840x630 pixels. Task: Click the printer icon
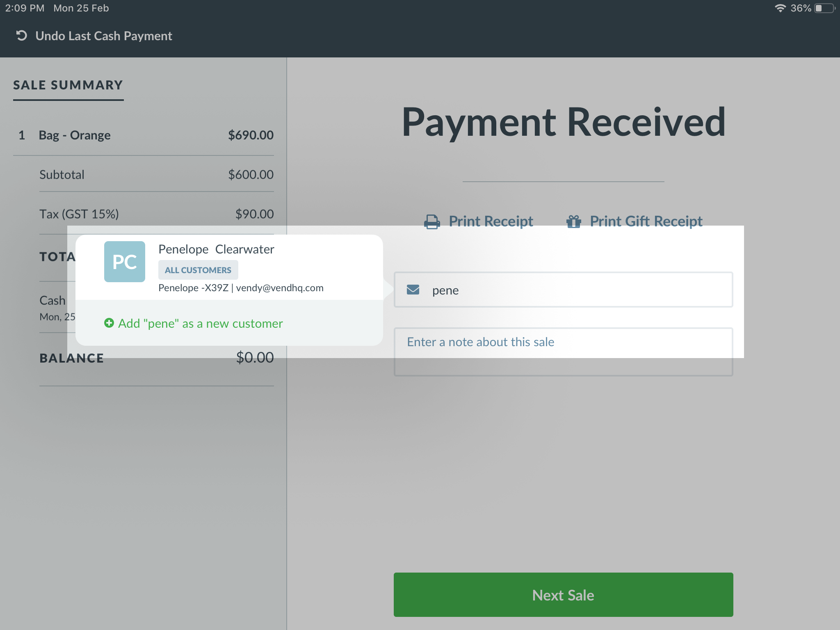(x=431, y=222)
